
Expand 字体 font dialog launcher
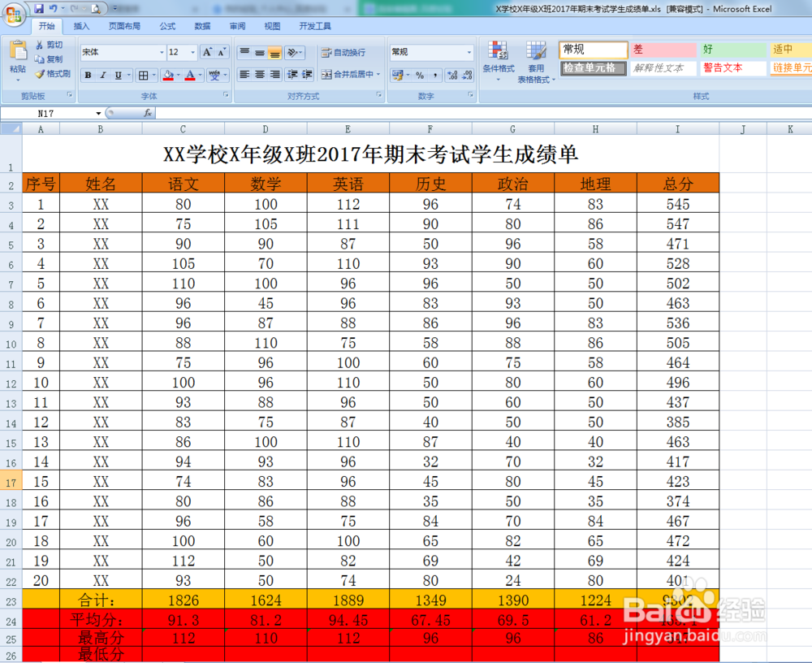click(226, 95)
